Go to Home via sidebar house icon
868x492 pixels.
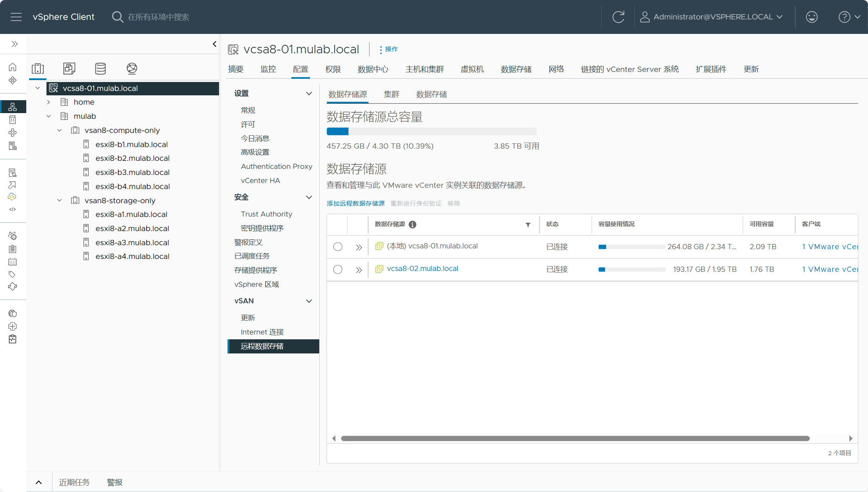(13, 67)
